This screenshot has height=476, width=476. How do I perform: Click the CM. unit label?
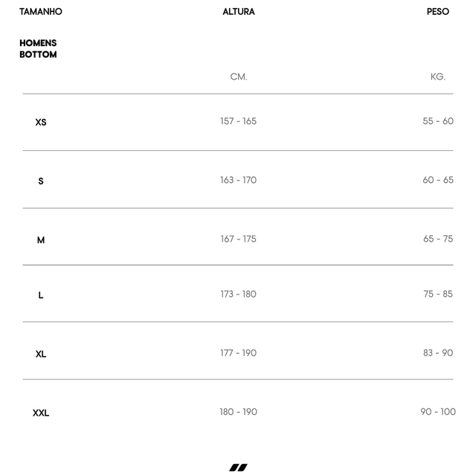tap(239, 77)
